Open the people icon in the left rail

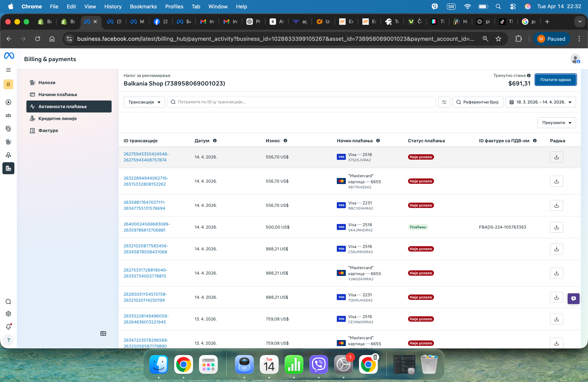[x=8, y=115]
